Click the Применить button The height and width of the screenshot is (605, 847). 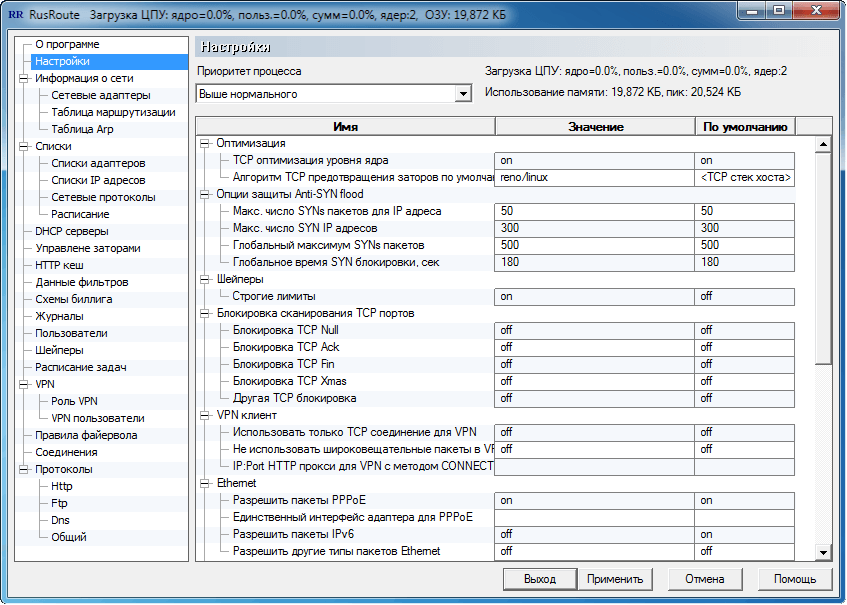tap(615, 580)
